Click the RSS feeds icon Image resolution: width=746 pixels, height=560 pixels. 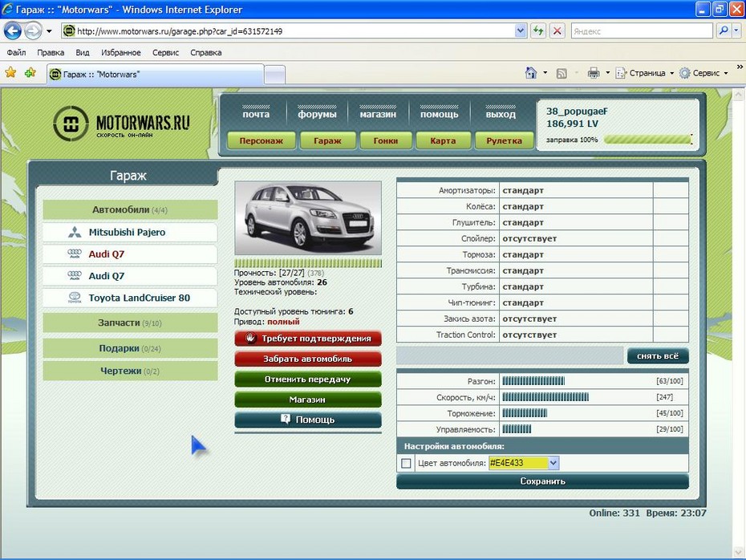562,73
